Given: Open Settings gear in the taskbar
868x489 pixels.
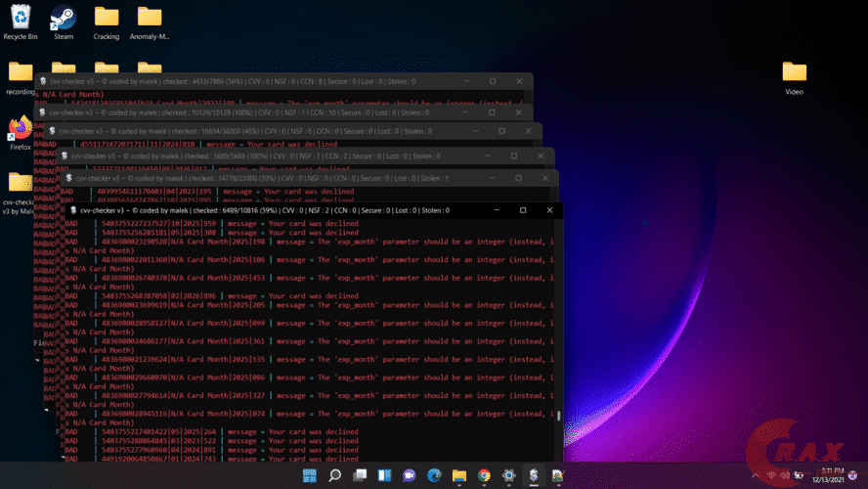Looking at the screenshot, I should tap(509, 475).
